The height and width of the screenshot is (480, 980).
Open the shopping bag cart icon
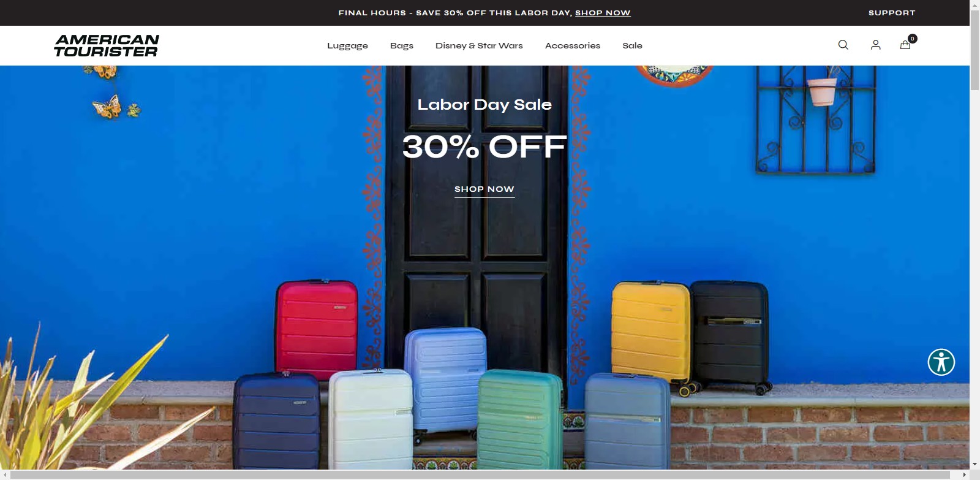point(905,45)
